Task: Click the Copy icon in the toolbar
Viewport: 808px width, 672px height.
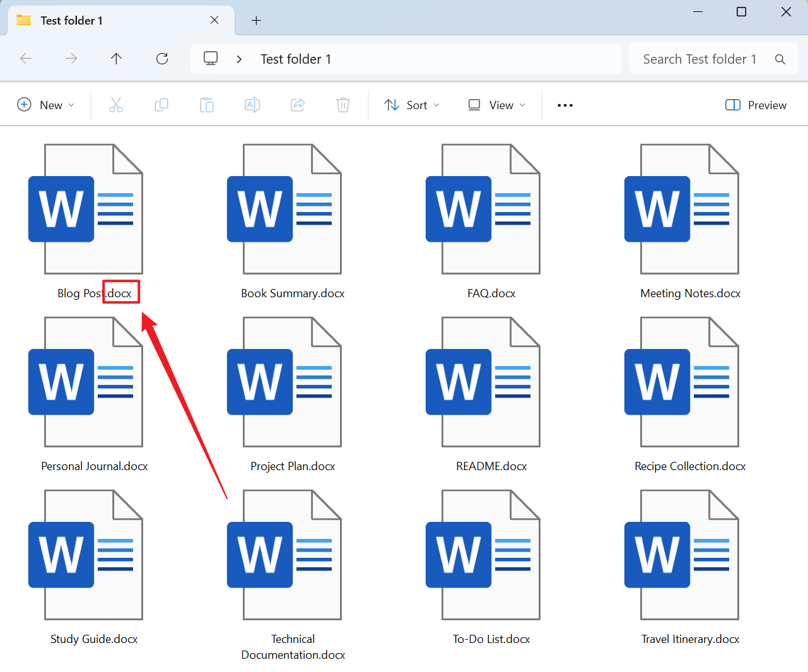Action: point(161,105)
